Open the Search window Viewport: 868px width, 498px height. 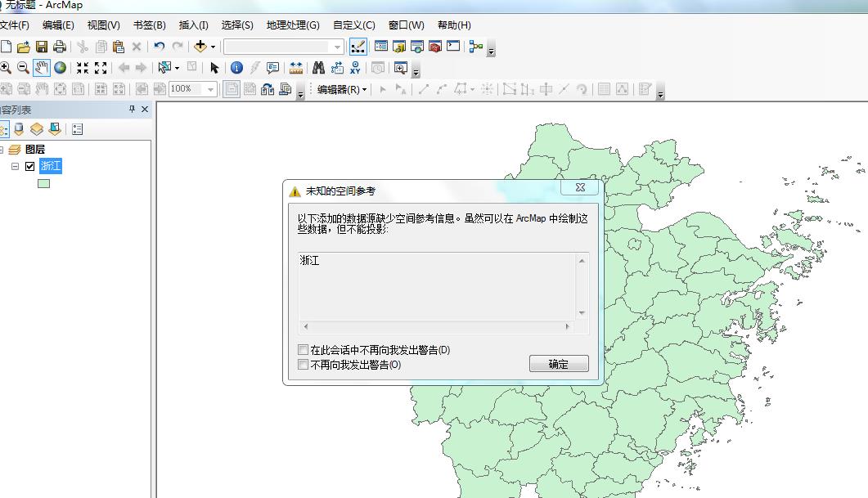pyautogui.click(x=417, y=47)
